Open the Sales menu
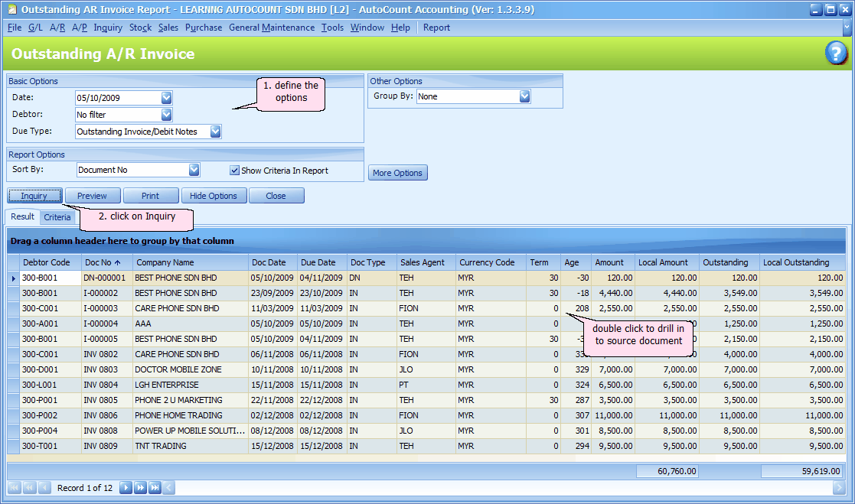 click(168, 28)
